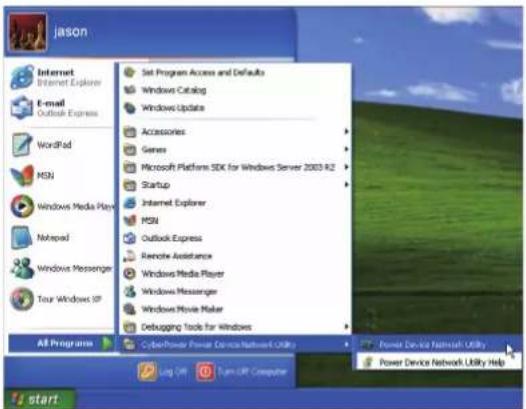526x409 pixels.
Task: Click the MSN butterfly icon
Action: (x=22, y=175)
